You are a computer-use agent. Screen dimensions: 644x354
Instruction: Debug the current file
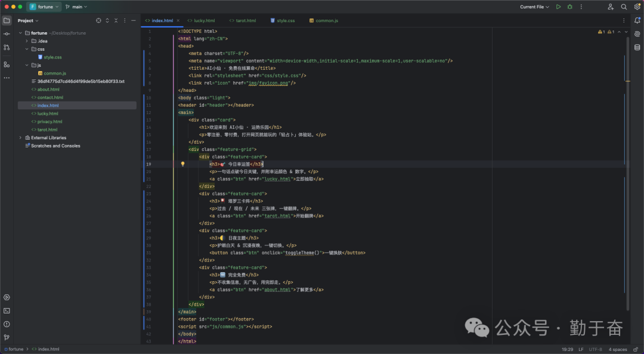(569, 7)
